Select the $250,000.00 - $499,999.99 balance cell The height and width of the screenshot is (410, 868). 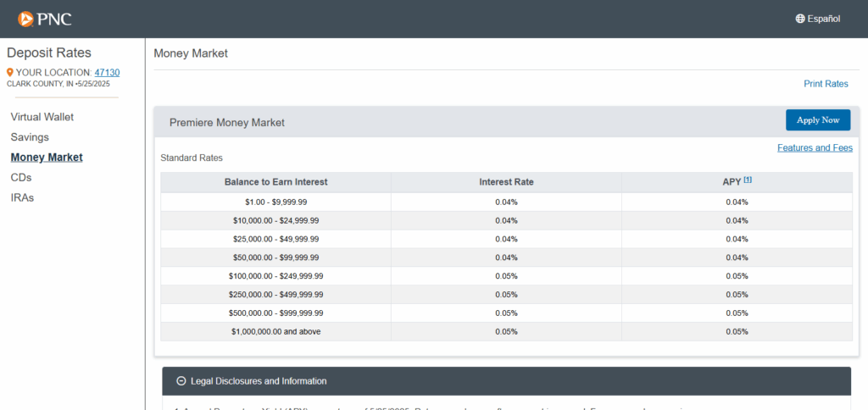275,294
